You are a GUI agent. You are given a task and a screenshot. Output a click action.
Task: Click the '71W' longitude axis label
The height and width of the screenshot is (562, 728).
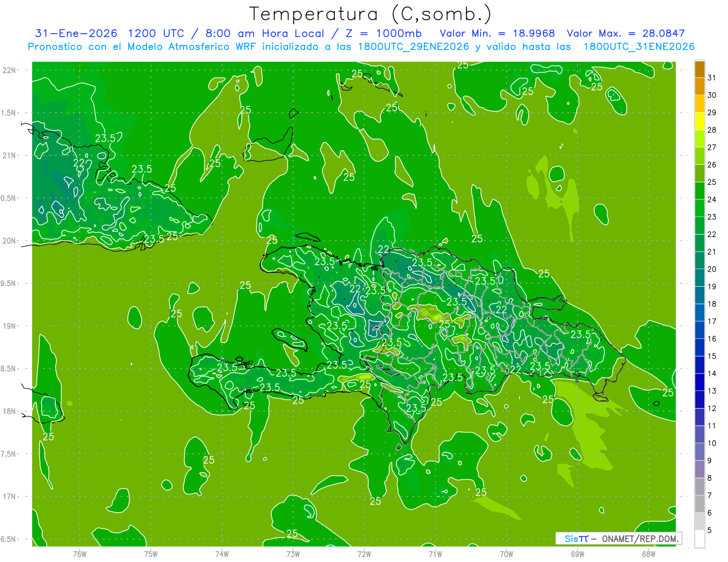pyautogui.click(x=435, y=554)
